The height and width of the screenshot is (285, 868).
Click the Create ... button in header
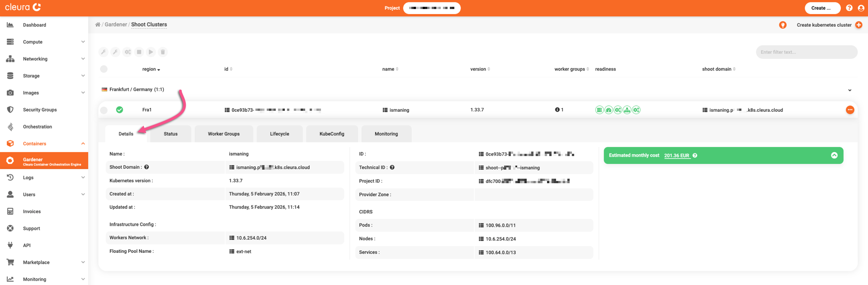click(x=822, y=8)
